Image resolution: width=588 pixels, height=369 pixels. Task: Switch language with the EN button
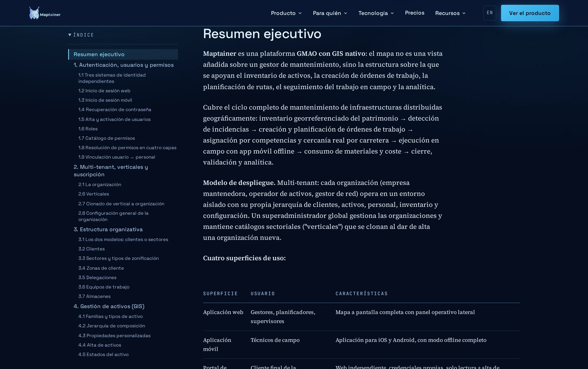490,13
